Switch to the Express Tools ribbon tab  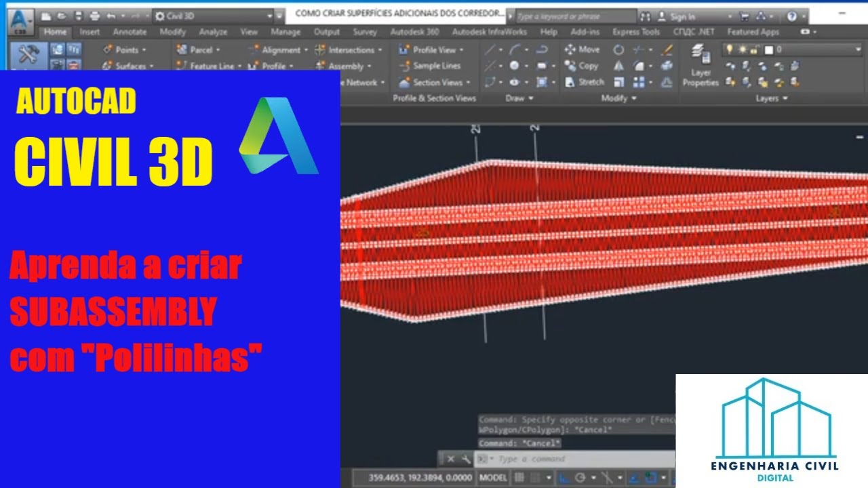point(635,32)
